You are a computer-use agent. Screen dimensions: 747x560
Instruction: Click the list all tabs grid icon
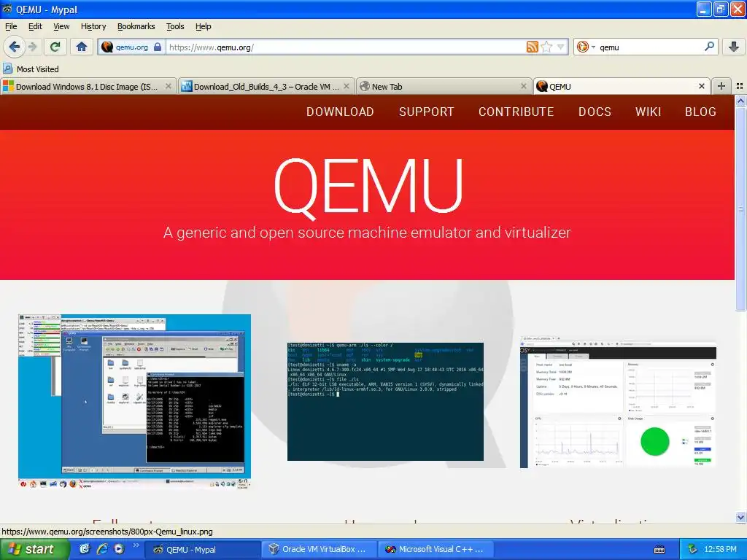[740, 86]
